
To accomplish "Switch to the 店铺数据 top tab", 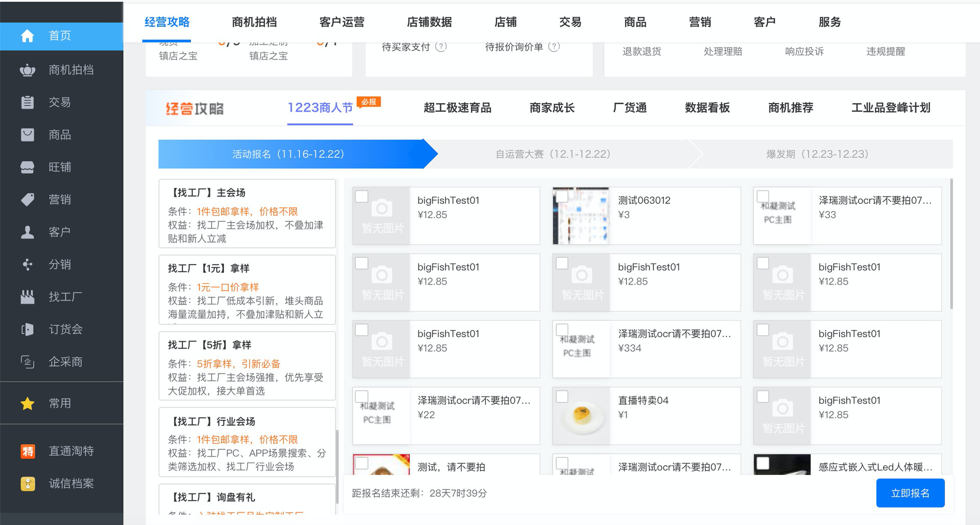I will pos(429,22).
